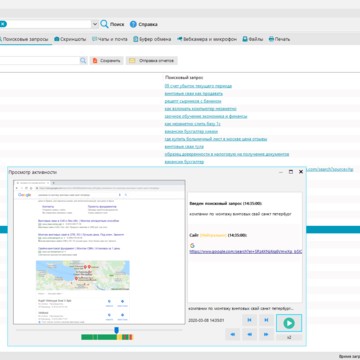Click the Сохранить button
360x360 pixels.
pos(107,61)
